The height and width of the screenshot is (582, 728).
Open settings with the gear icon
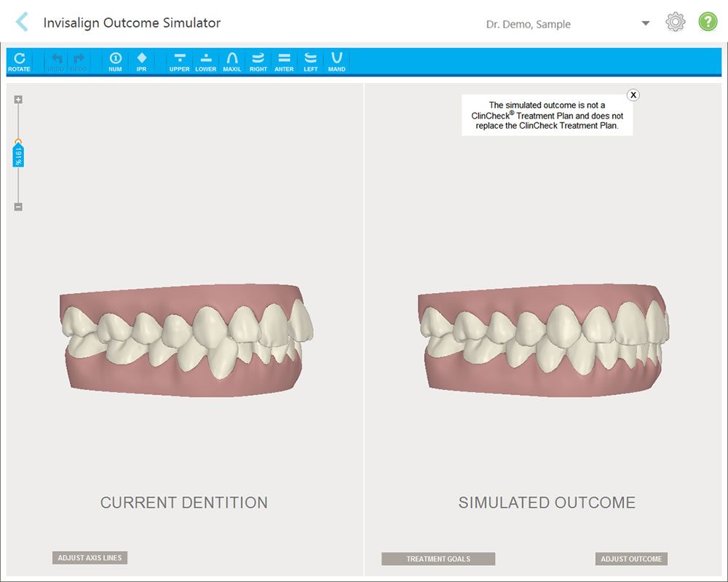pos(676,23)
